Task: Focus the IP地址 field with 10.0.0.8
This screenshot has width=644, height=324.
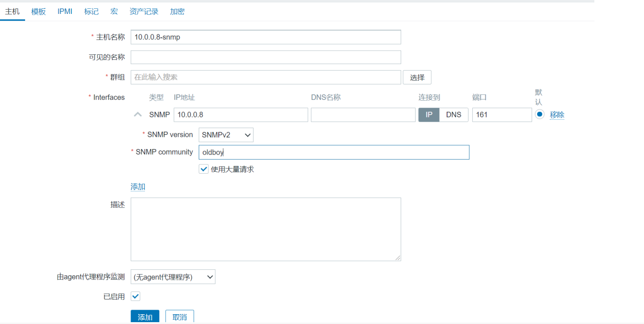Action: pyautogui.click(x=241, y=115)
